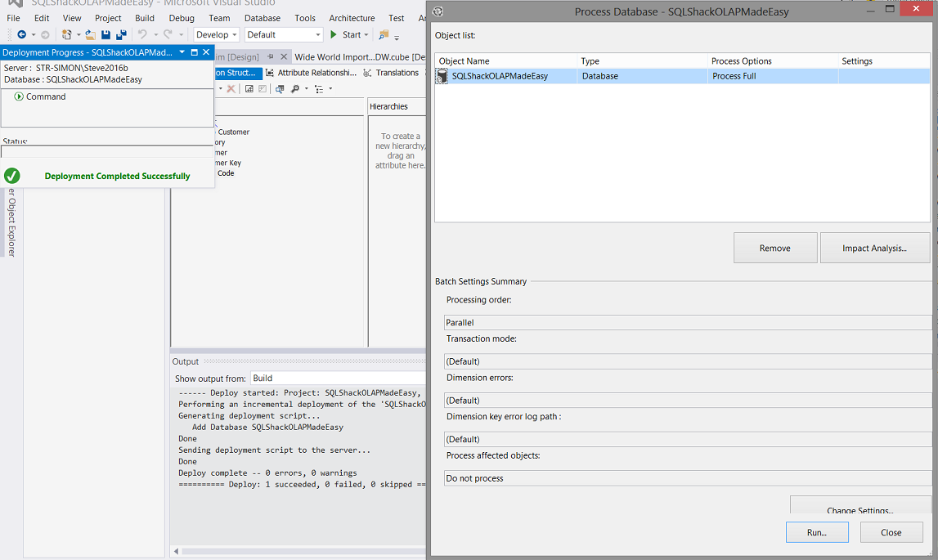The height and width of the screenshot is (560, 938).
Task: Click the Open File folder icon
Action: (x=91, y=35)
